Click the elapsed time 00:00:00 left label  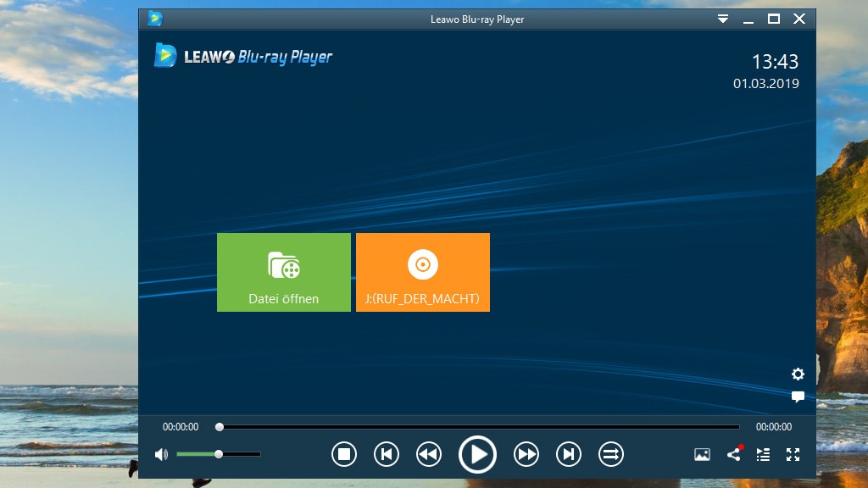click(x=181, y=427)
